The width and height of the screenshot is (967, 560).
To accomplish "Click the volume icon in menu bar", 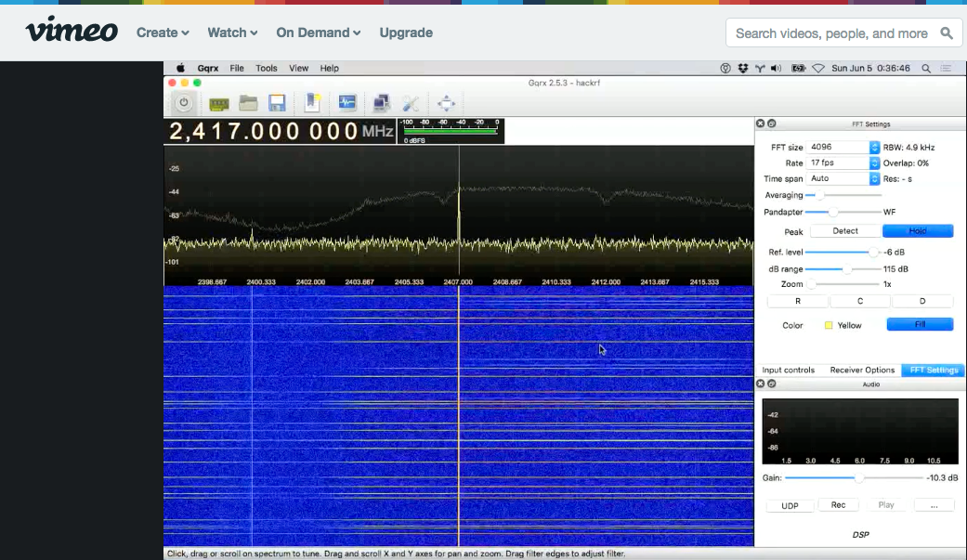I will click(x=777, y=69).
